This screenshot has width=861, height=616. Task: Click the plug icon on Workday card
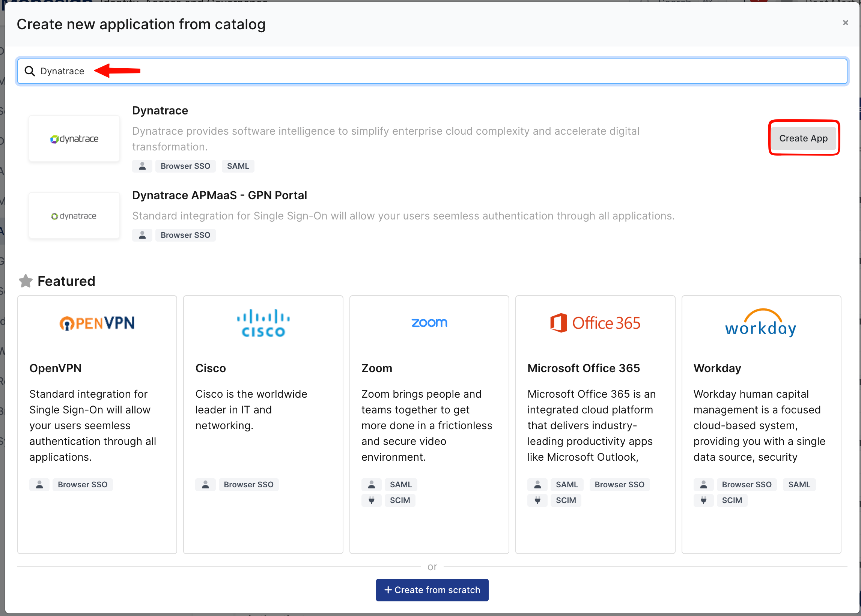[703, 500]
